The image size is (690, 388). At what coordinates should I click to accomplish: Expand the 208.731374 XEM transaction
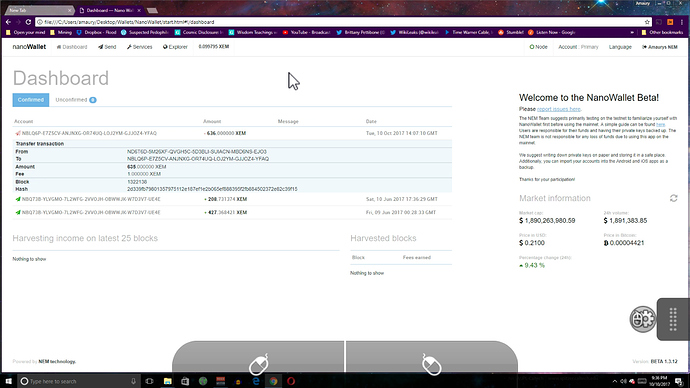pos(232,199)
